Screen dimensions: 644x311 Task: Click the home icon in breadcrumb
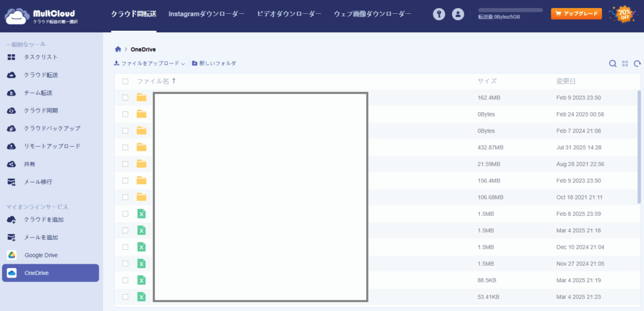[x=118, y=49]
